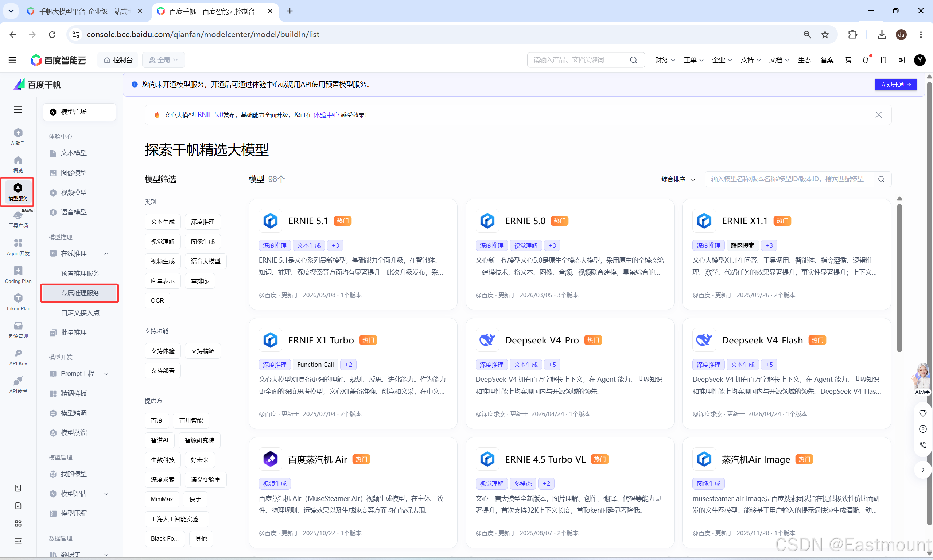
Task: Go to 概览 home icon
Action: click(18, 164)
